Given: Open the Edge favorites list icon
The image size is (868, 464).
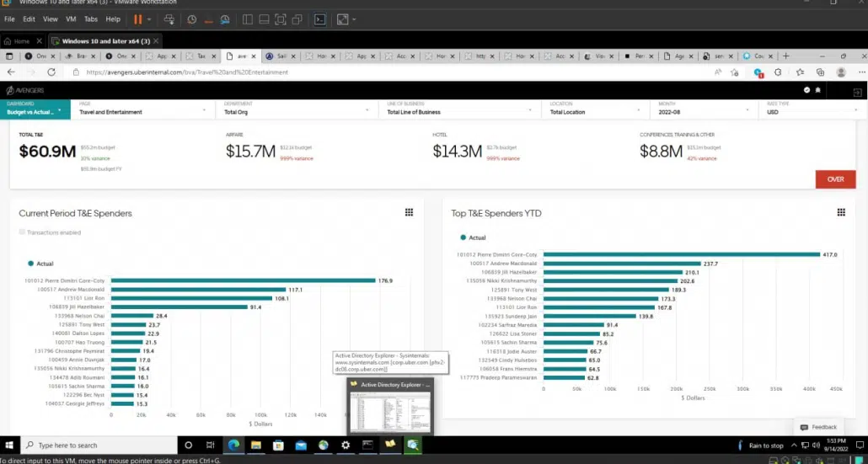Looking at the screenshot, I should coord(800,72).
